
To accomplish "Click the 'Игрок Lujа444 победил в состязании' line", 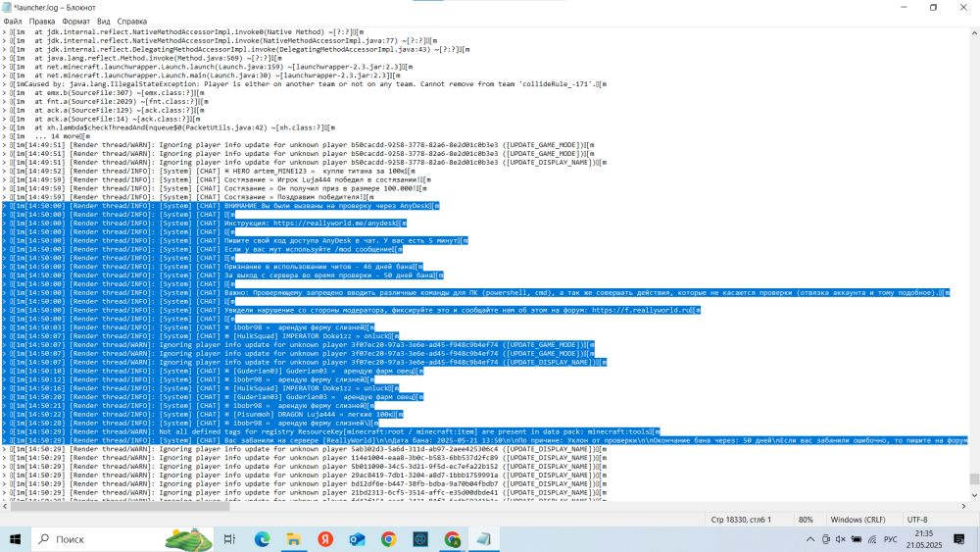I will pos(217,179).
